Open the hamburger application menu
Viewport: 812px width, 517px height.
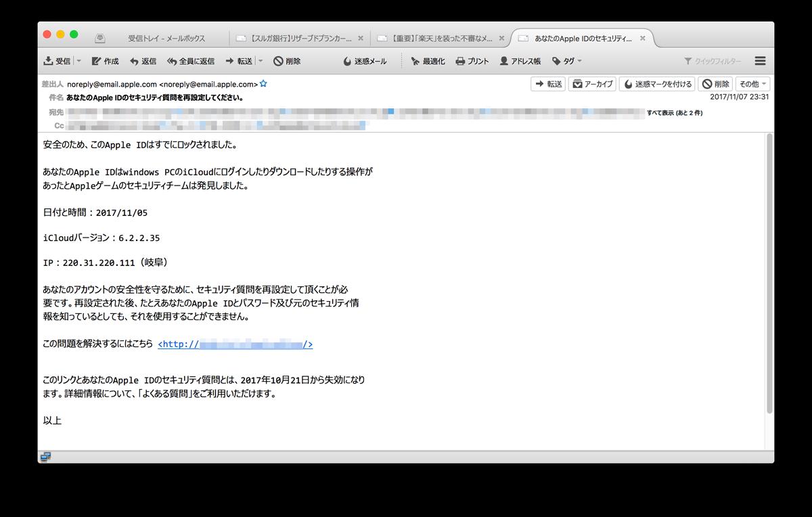click(760, 61)
